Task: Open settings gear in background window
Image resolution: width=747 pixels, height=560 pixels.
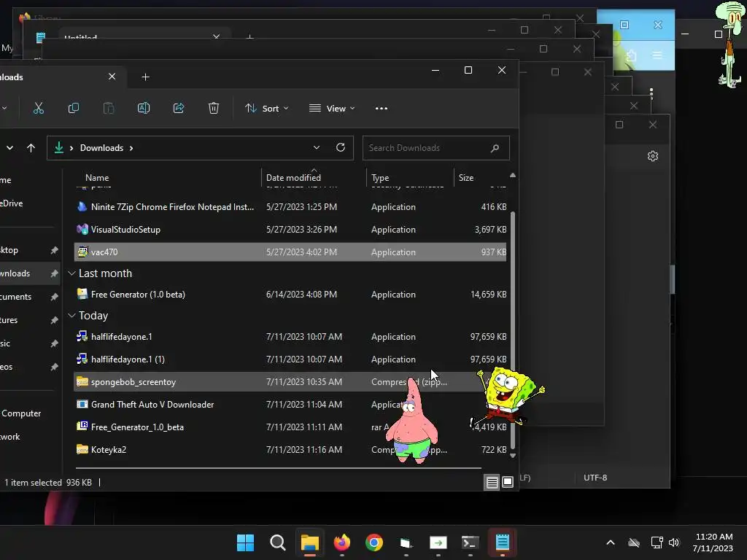Action: [x=653, y=156]
